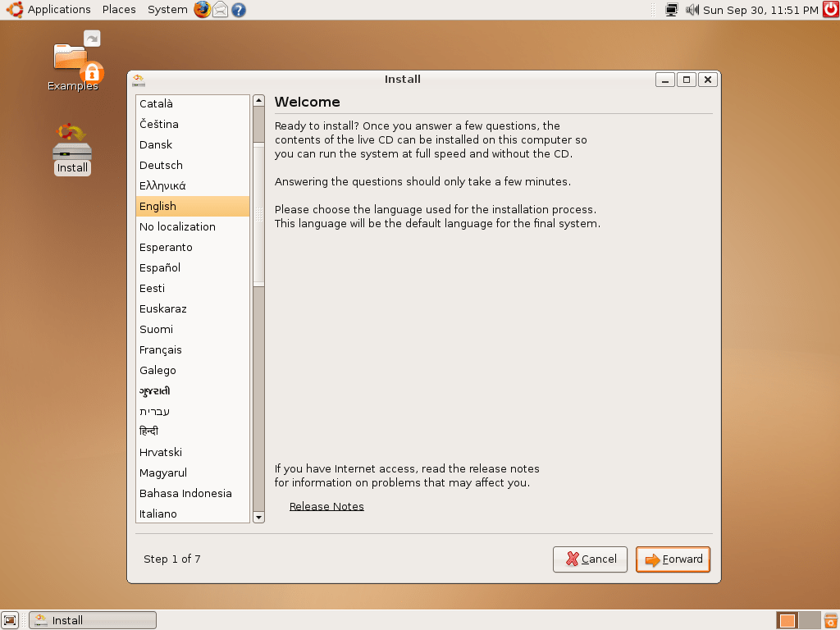Click the red power quit button
The width and height of the screenshot is (840, 630).
pyautogui.click(x=831, y=10)
